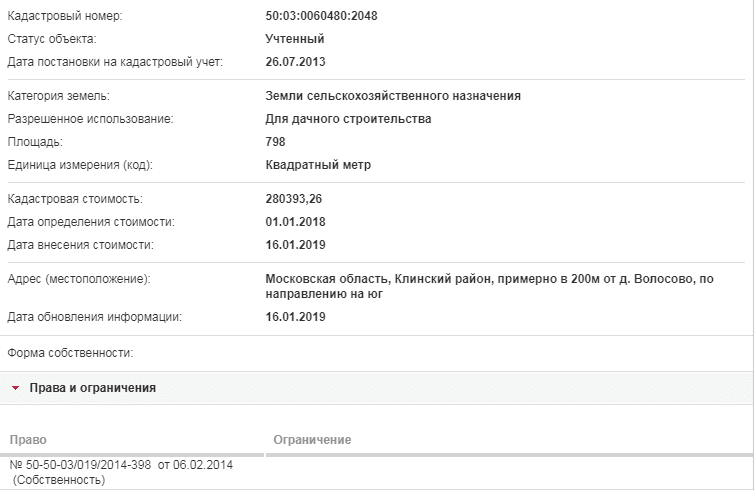Click Квадратный метр unit value
Image resolution: width=754 pixels, height=490 pixels.
click(318, 165)
